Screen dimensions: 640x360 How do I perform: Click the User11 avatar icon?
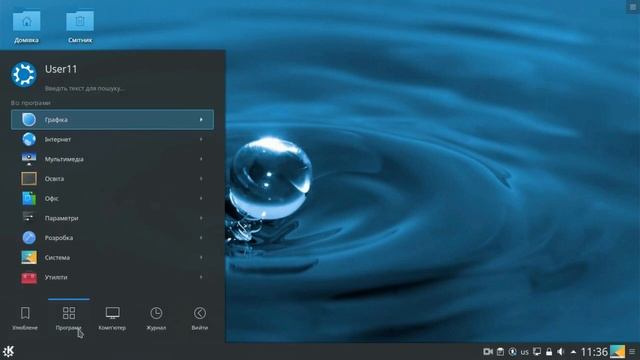[x=24, y=74]
